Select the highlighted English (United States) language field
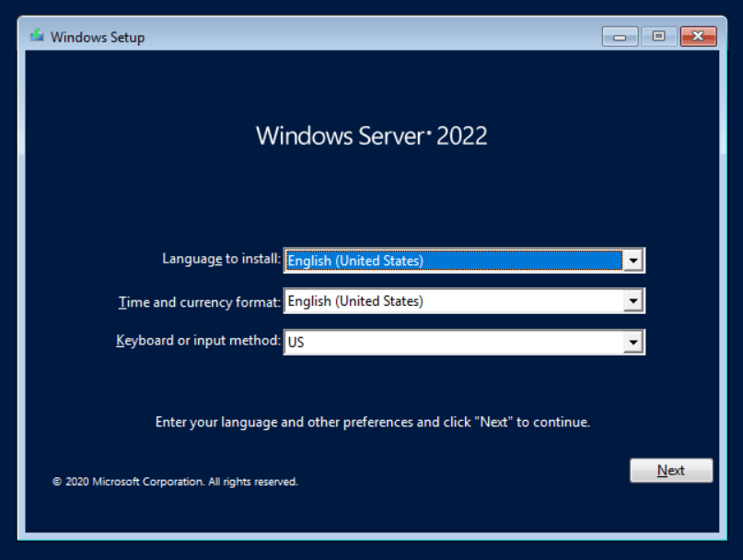 453,262
